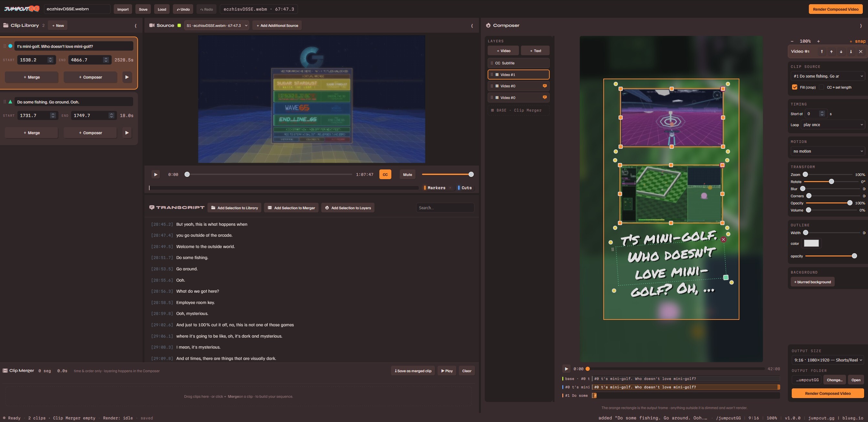The width and height of the screenshot is (868, 422).
Task: Collapse the Clip Library panel chevron
Action: click(136, 26)
